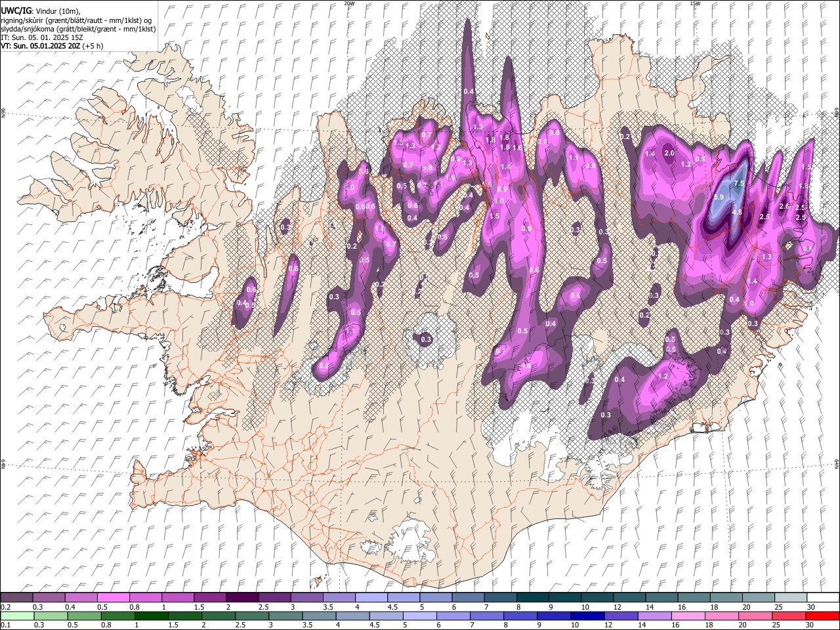Click the dark teal upper swatch between 8 and 9
The image size is (840, 630).
pyautogui.click(x=532, y=597)
